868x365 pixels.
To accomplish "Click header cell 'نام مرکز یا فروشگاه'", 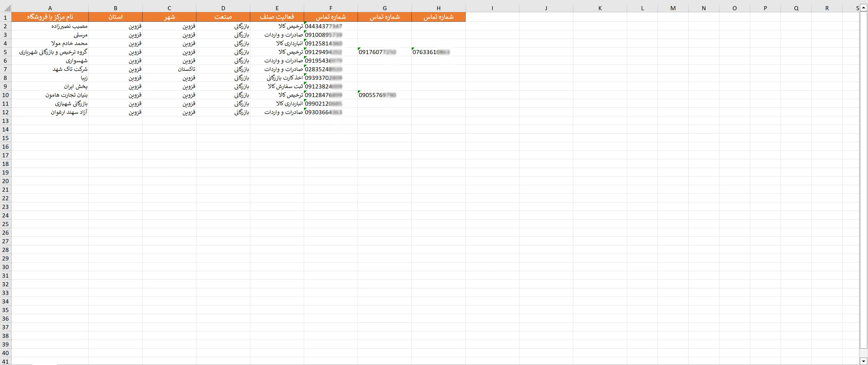I will coord(50,17).
